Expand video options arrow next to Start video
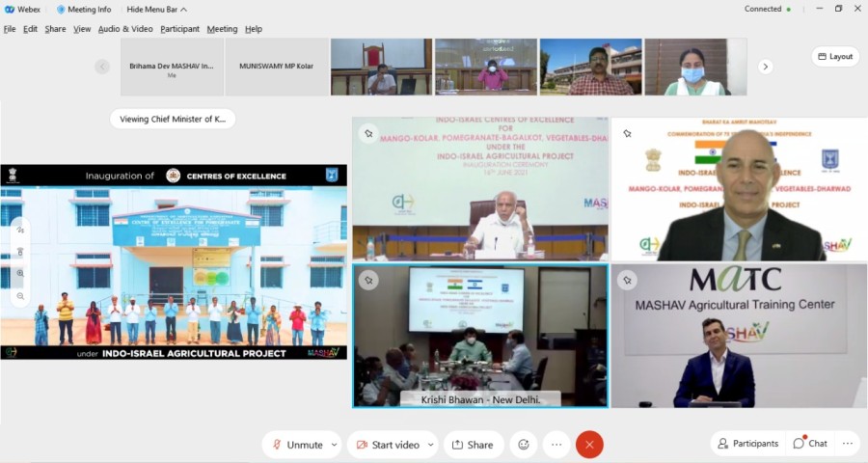Image resolution: width=868 pixels, height=463 pixels. [x=430, y=445]
